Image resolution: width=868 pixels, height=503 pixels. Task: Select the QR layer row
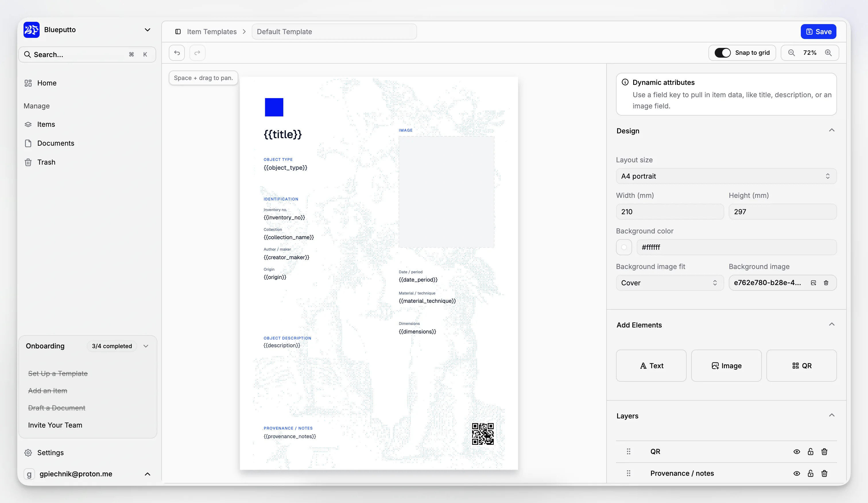(726, 451)
